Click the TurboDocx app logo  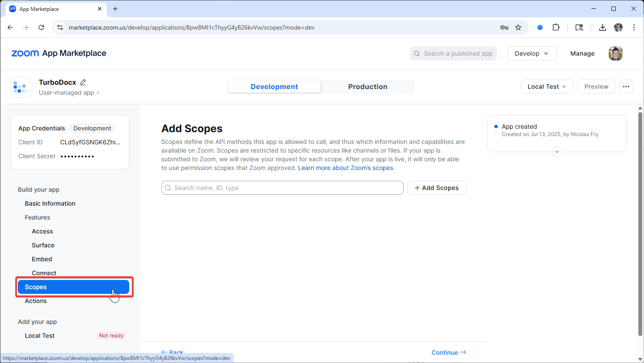pyautogui.click(x=21, y=87)
